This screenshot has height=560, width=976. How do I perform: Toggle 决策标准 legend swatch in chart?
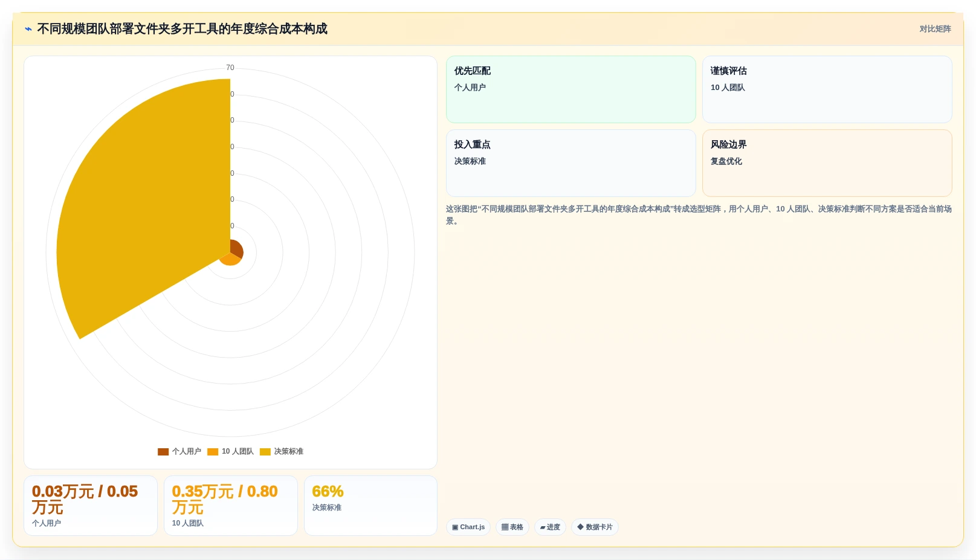pyautogui.click(x=265, y=452)
